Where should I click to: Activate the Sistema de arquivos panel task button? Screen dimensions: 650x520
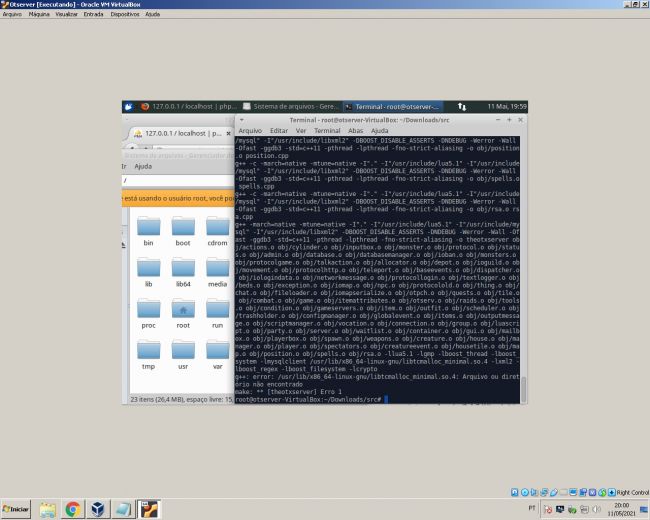click(291, 107)
